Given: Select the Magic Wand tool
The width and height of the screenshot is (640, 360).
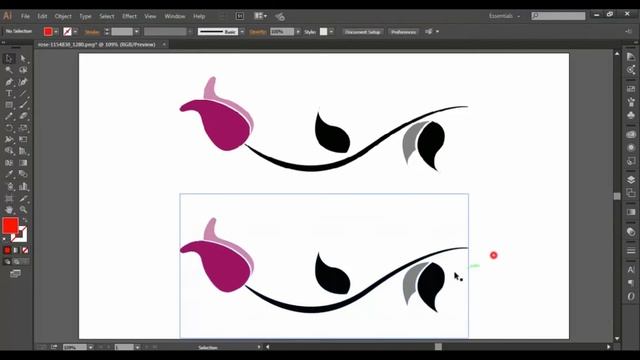Looking at the screenshot, I should (x=9, y=70).
